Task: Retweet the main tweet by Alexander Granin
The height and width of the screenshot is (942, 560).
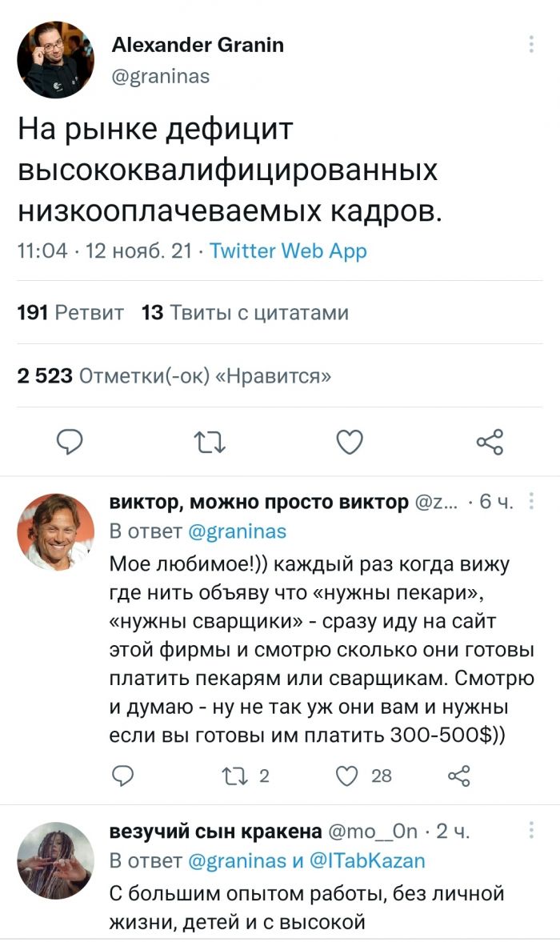Action: point(210,441)
